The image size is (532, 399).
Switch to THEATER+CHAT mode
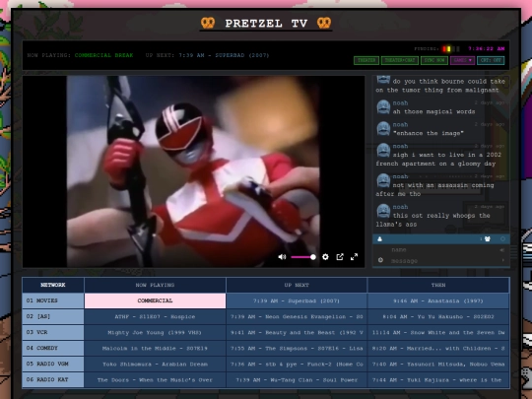click(400, 60)
